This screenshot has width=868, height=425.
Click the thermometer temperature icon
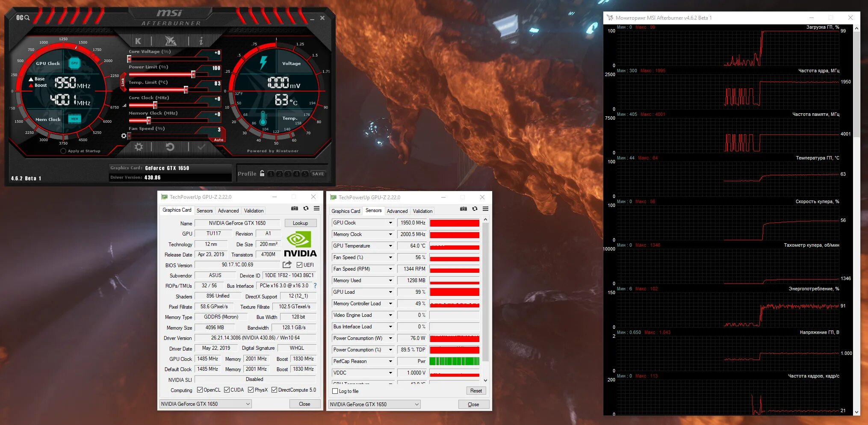(x=263, y=118)
